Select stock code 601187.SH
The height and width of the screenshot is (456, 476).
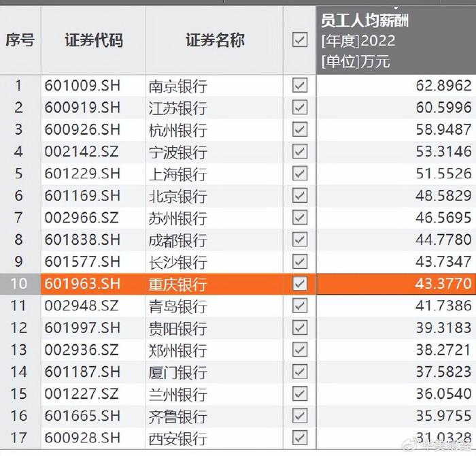coord(82,372)
